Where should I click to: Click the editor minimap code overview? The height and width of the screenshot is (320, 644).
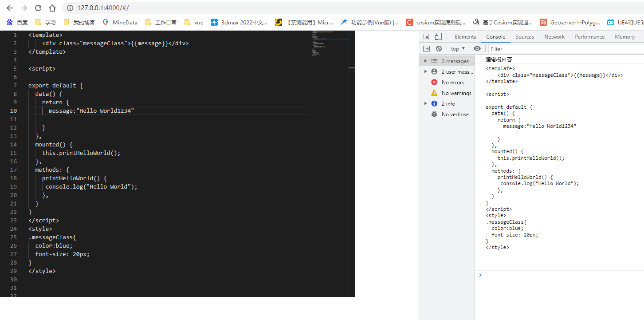coord(330,44)
